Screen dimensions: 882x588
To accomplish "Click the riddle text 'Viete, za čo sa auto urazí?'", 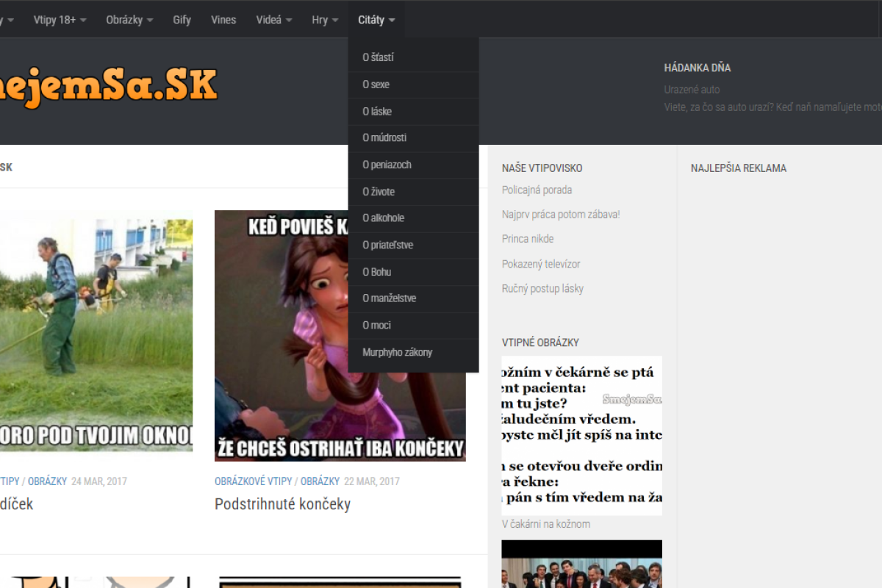I will pos(718,107).
